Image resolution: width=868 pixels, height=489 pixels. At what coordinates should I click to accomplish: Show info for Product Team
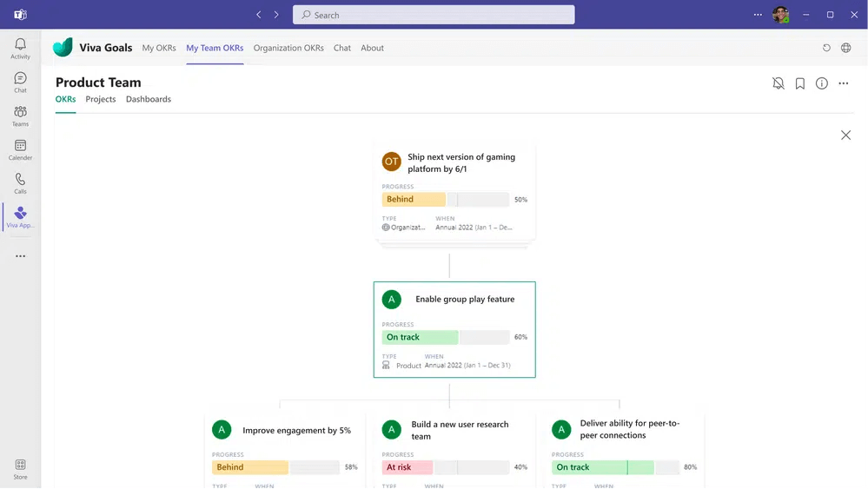coord(821,83)
